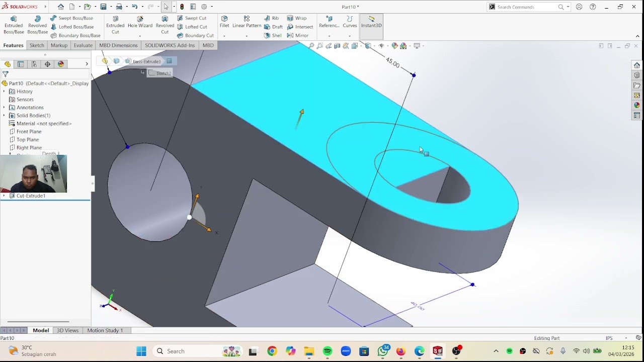
Task: Click in the Search Commands field
Action: (x=526, y=7)
